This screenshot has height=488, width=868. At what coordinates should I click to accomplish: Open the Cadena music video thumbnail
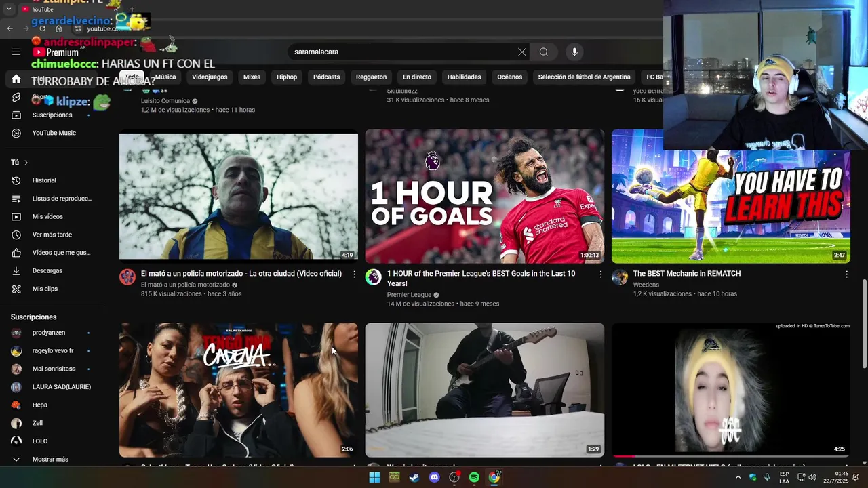[x=239, y=390]
